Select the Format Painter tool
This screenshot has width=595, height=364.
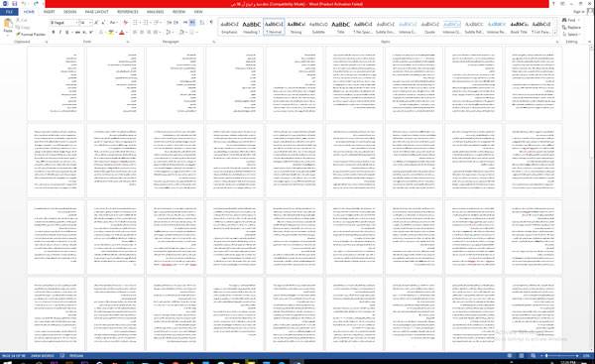(x=31, y=34)
